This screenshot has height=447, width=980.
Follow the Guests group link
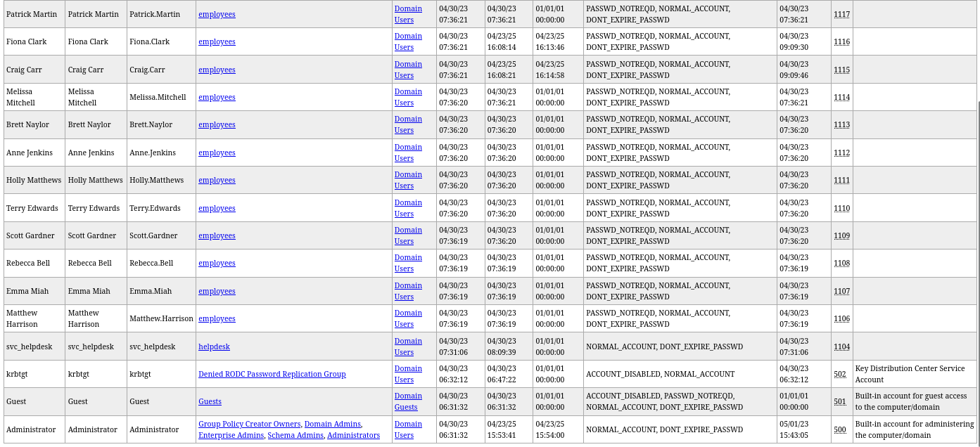[210, 401]
